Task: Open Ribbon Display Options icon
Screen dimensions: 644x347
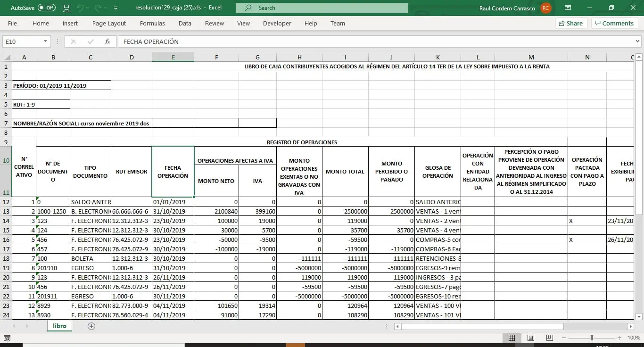Action: pyautogui.click(x=568, y=8)
